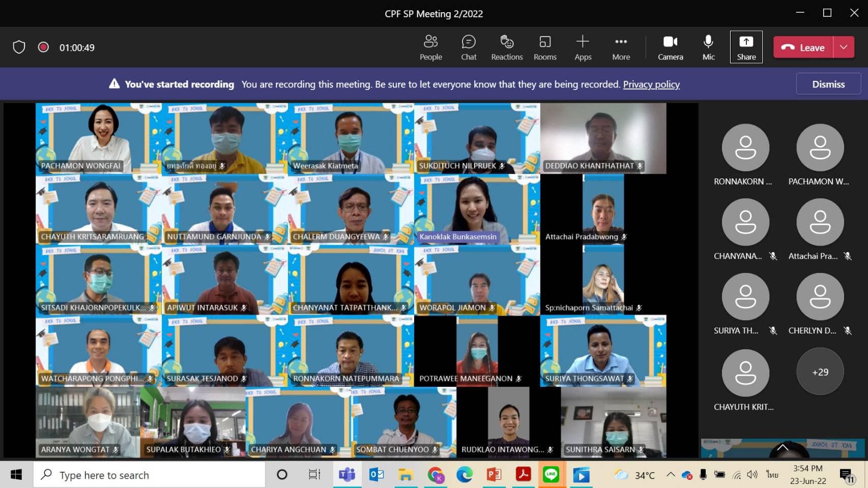
Task: Open More actions menu
Action: [621, 47]
